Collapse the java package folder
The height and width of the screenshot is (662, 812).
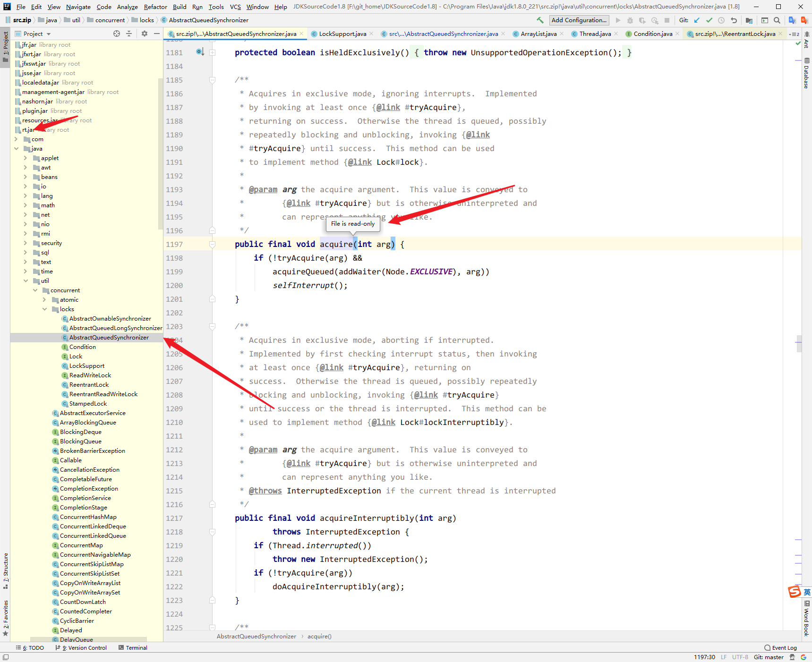click(x=16, y=149)
